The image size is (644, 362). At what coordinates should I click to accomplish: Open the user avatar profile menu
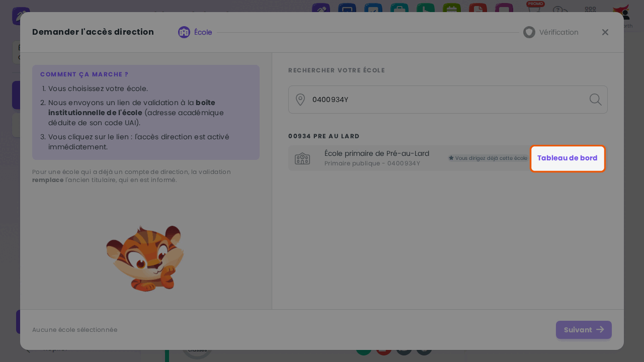pos(622,10)
